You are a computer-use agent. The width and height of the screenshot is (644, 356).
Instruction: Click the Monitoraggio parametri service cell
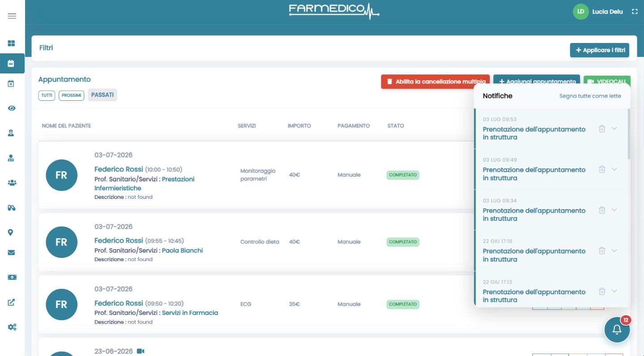coord(258,175)
